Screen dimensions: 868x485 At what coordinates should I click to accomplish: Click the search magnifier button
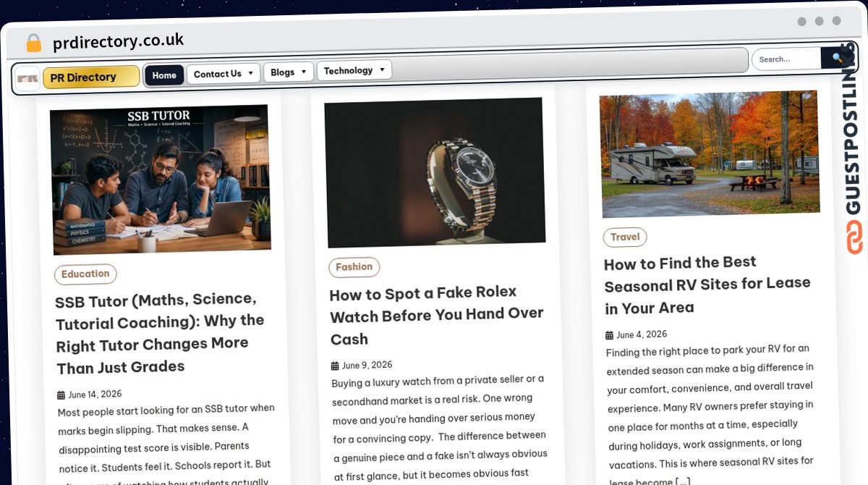point(838,57)
